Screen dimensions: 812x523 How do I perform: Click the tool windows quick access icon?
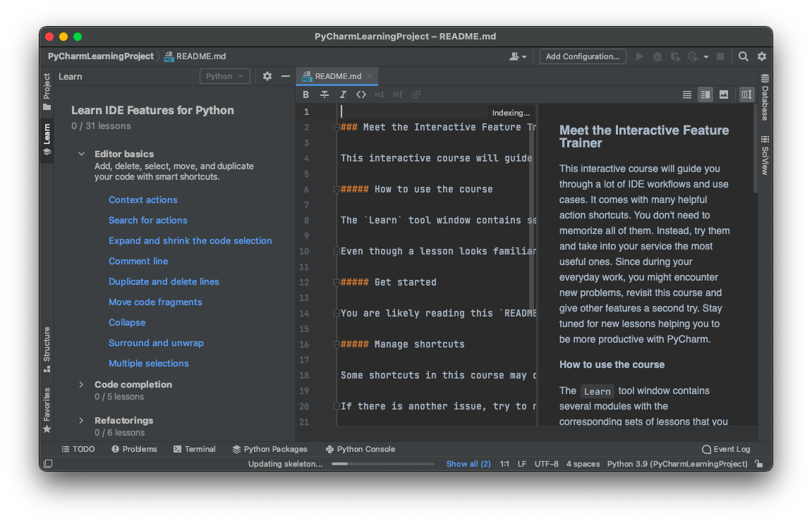pos(48,464)
